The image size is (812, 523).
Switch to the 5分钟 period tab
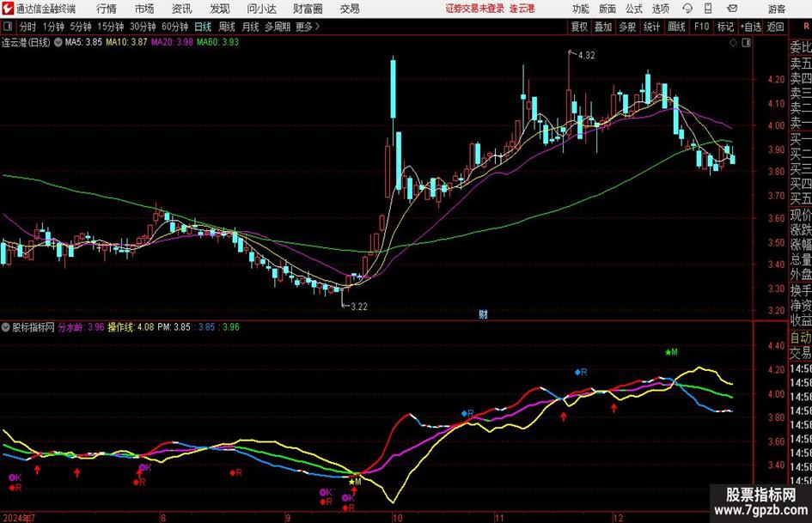click(x=80, y=27)
